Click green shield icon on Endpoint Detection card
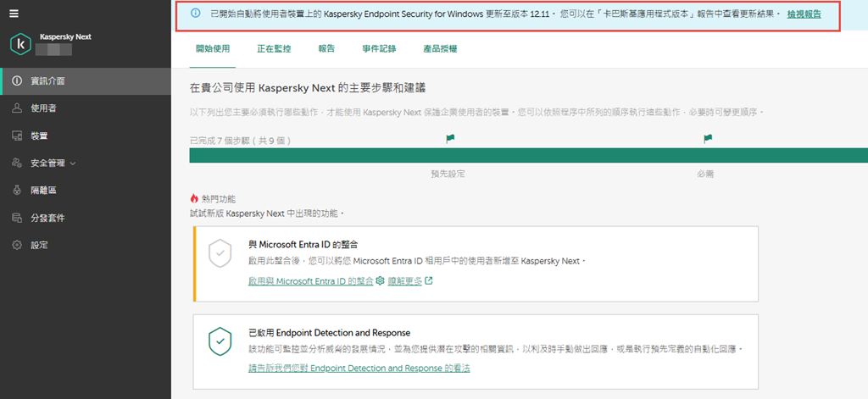Screen dimensions: 868x399 pos(220,341)
